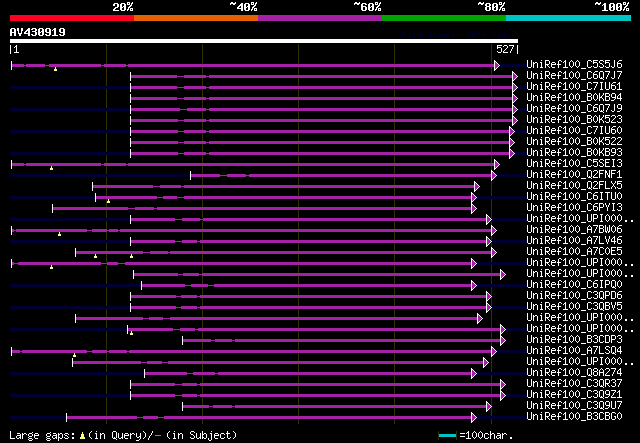
Task: Select hit label UniRef100_B3CBG0
Action: (x=574, y=416)
